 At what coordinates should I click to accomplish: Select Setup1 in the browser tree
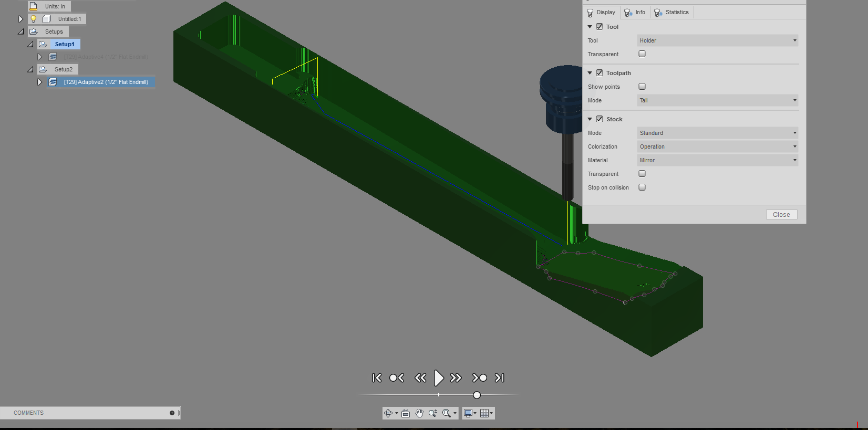point(65,44)
